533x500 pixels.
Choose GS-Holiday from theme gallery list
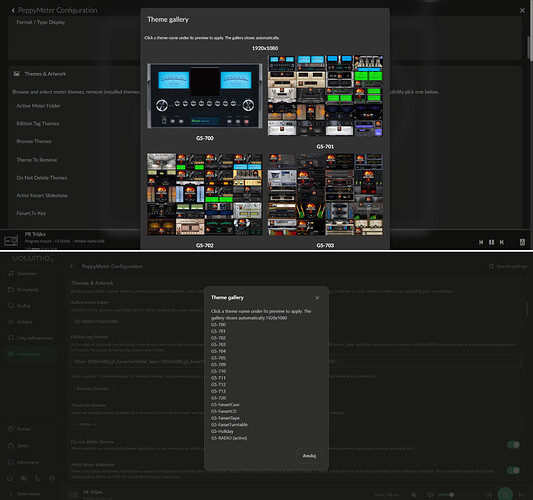pos(222,431)
